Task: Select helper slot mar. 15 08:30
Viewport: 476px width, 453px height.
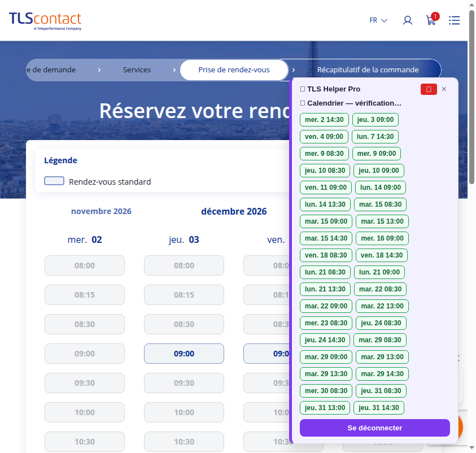Action: click(x=380, y=204)
